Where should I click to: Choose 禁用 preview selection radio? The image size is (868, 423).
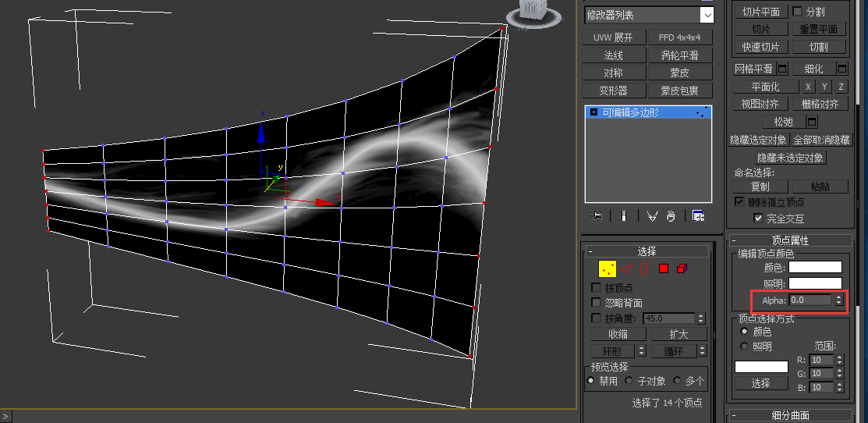tap(590, 381)
